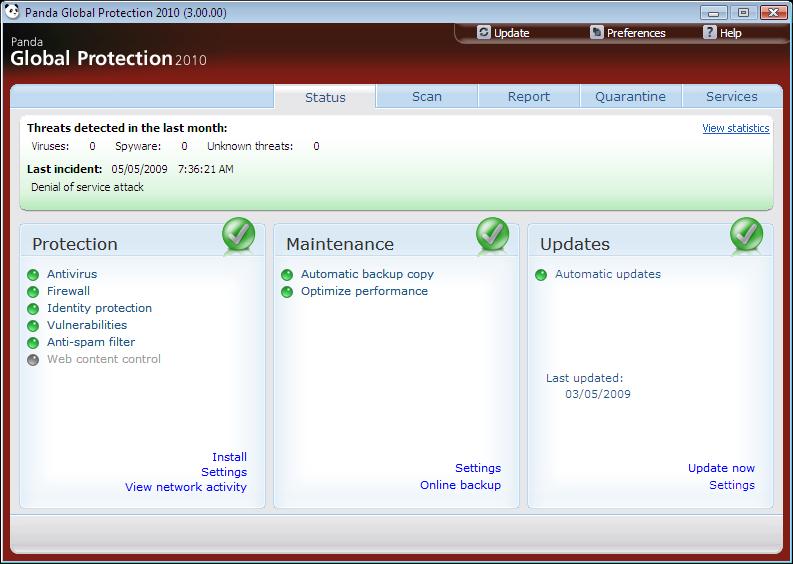Switch to the Scan tab
Viewport: 793px width, 564px height.
coord(427,97)
